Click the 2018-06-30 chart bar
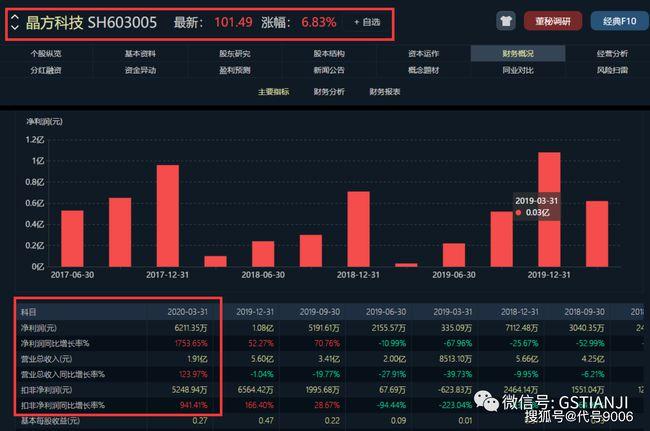This screenshot has width=650, height=431. 263,254
